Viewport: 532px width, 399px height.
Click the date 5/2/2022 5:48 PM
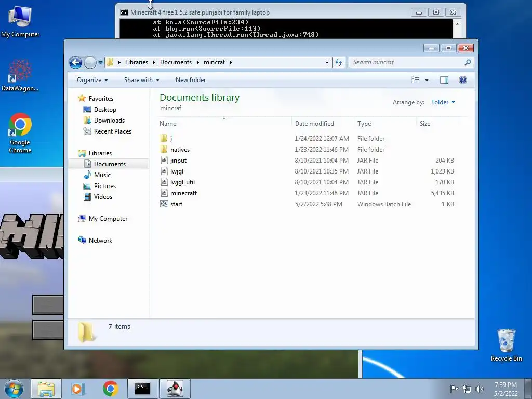(x=318, y=204)
